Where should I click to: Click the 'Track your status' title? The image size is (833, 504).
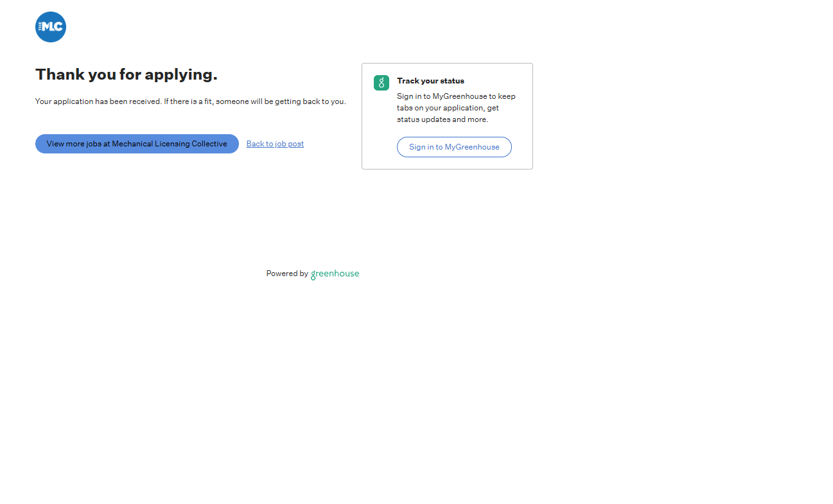pos(430,81)
